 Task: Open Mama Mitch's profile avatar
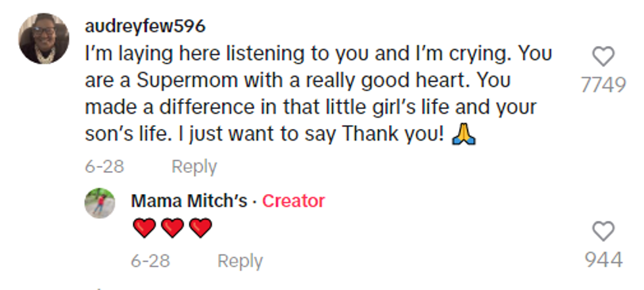(x=101, y=205)
